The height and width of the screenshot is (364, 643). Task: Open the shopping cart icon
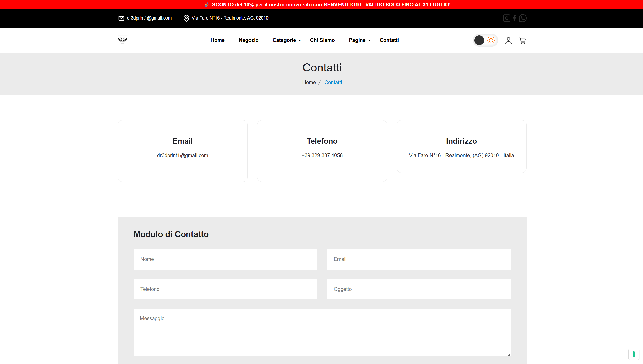point(522,41)
